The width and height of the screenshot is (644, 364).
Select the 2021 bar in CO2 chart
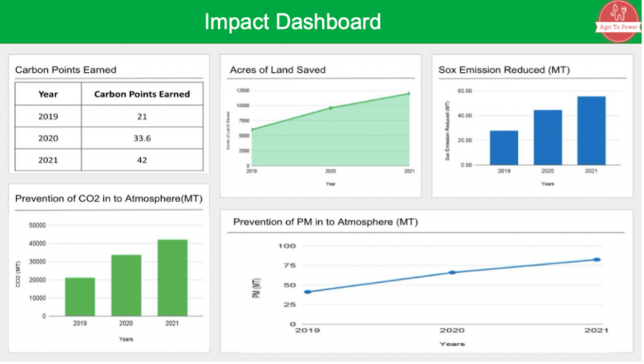tap(173, 277)
